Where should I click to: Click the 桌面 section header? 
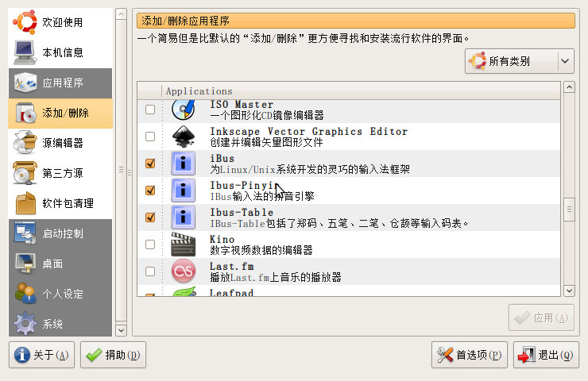60,264
